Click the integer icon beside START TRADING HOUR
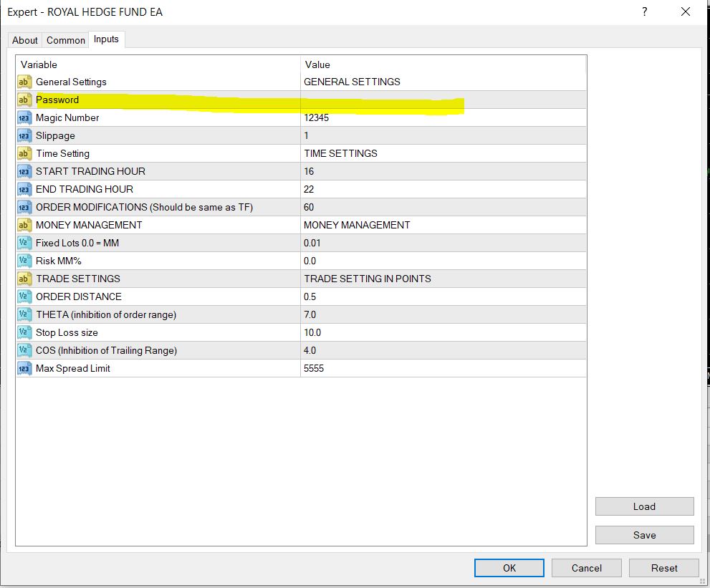The image size is (710, 588). tap(24, 171)
